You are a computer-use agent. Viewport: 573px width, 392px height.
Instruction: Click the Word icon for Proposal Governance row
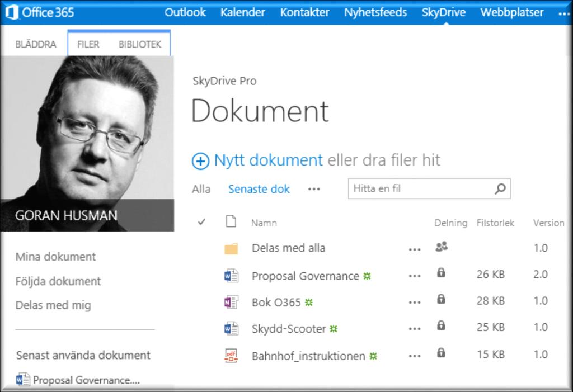pyautogui.click(x=231, y=276)
